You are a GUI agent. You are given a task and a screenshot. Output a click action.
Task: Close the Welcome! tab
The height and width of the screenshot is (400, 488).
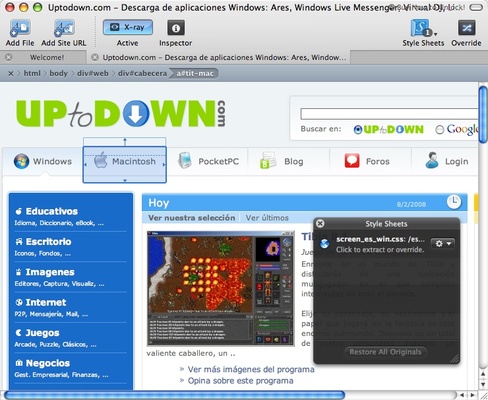tap(9, 57)
